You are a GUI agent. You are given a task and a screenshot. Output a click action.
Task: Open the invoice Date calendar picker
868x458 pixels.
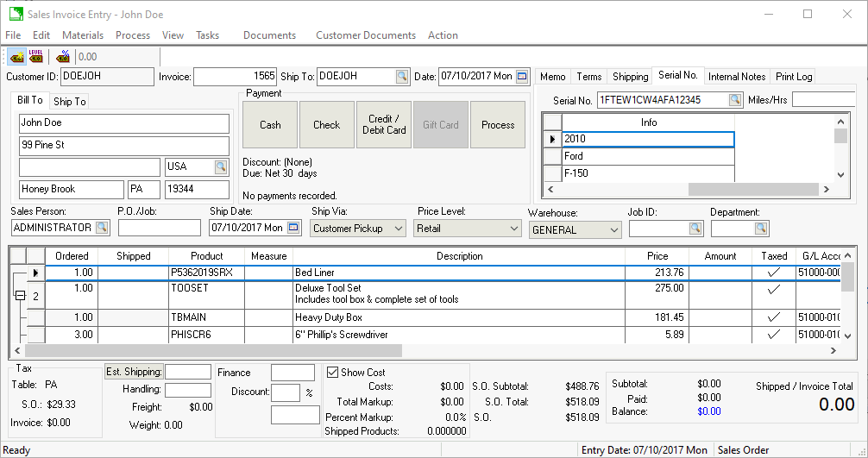pyautogui.click(x=521, y=77)
